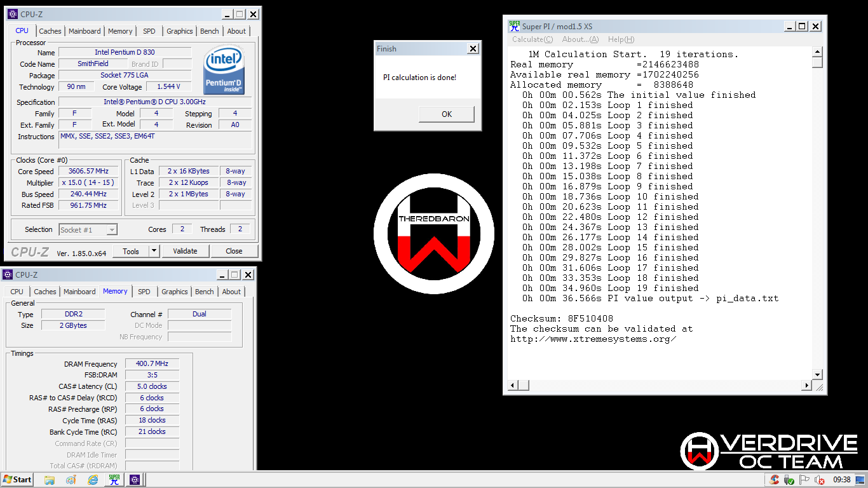This screenshot has width=868, height=488.
Task: Switch to Mainboard tab in top CPU-Z
Action: click(85, 31)
